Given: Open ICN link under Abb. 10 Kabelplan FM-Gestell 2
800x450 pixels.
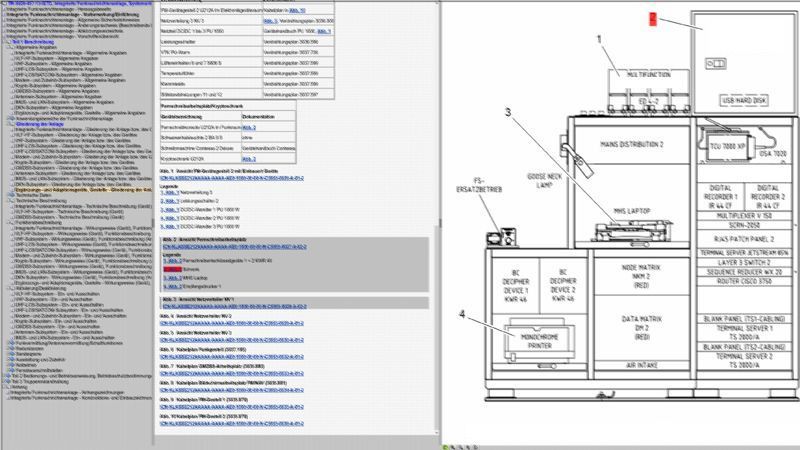Looking at the screenshot, I should (232, 423).
